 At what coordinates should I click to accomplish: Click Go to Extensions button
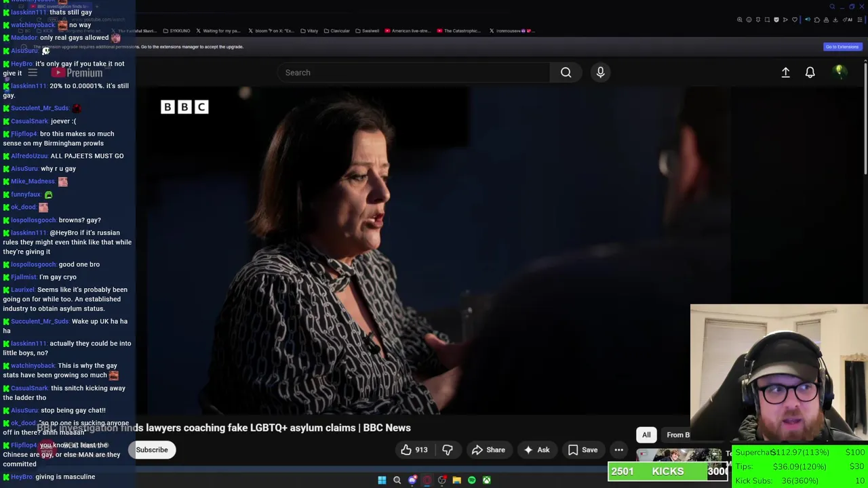point(842,47)
